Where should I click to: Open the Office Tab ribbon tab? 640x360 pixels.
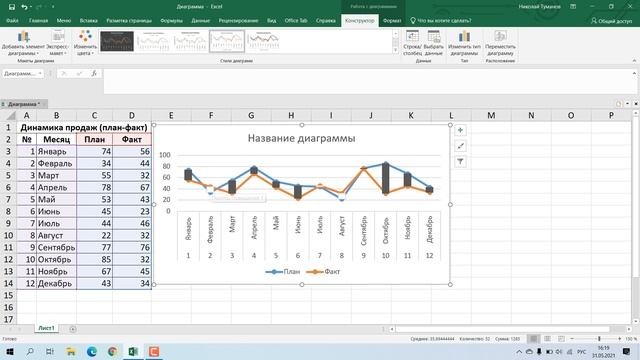(296, 20)
